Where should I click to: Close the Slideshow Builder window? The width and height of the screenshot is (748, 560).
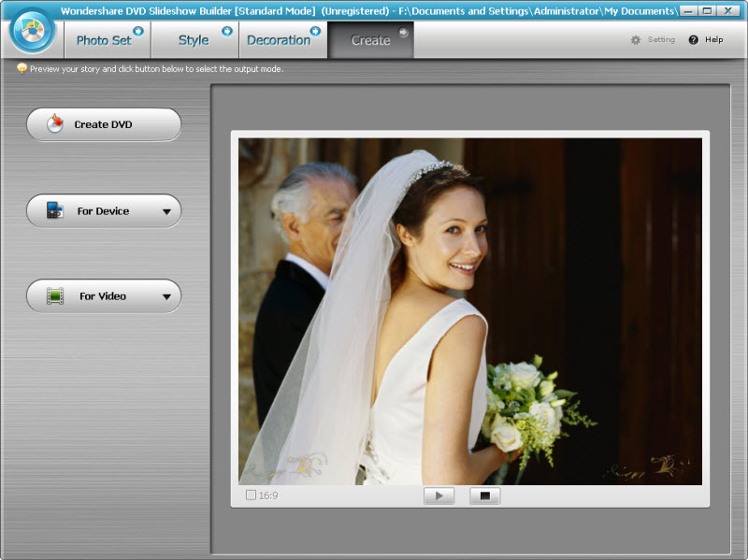tap(727, 11)
